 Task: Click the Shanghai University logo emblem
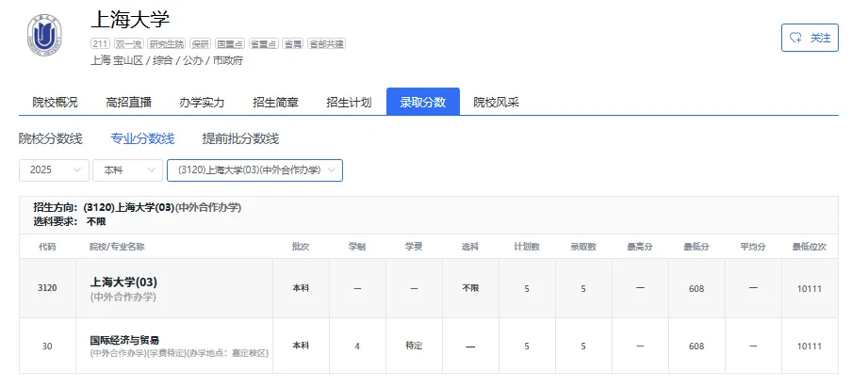click(44, 34)
